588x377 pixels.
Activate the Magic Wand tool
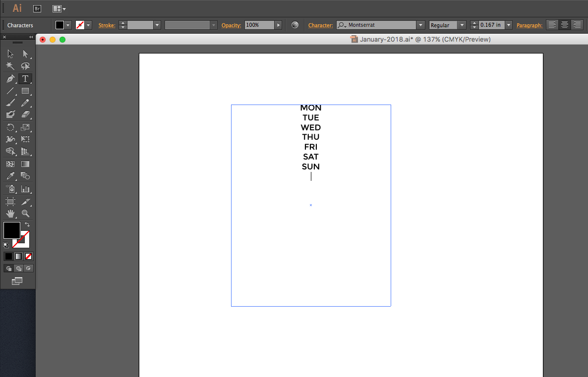(10, 66)
